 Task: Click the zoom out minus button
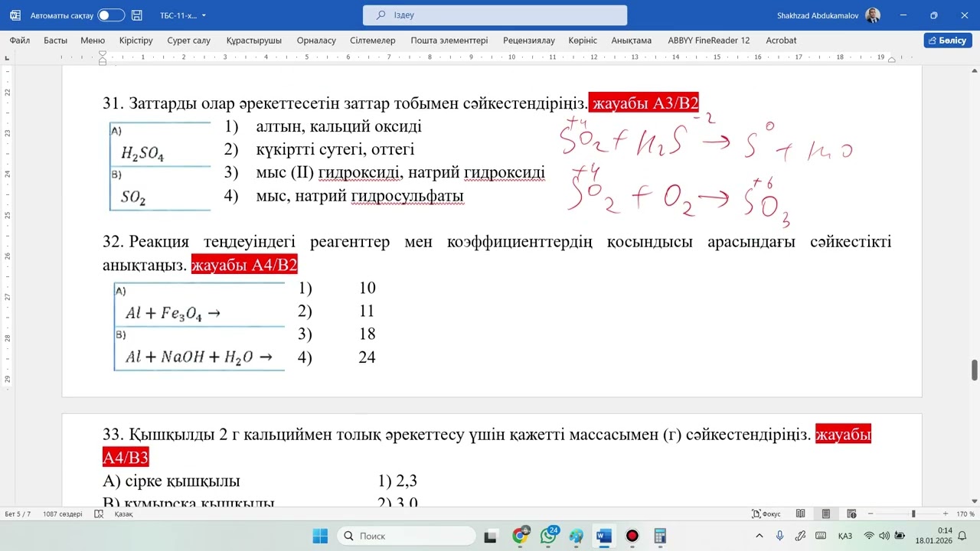tap(870, 514)
